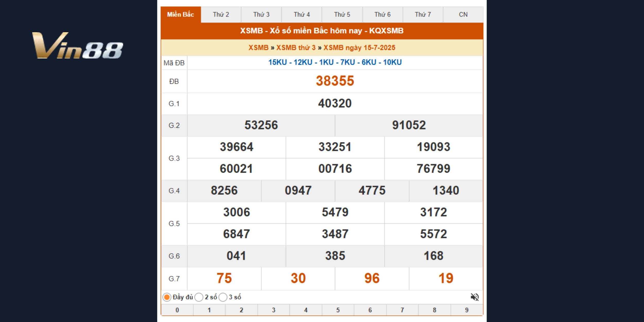Click the special prize number 38355

coord(335,81)
